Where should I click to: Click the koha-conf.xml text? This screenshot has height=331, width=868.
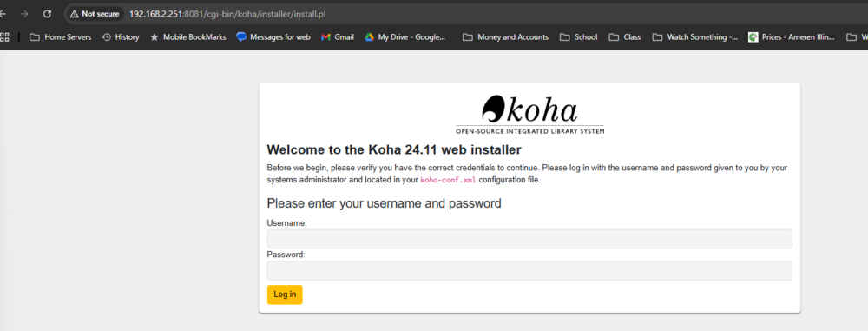click(448, 180)
